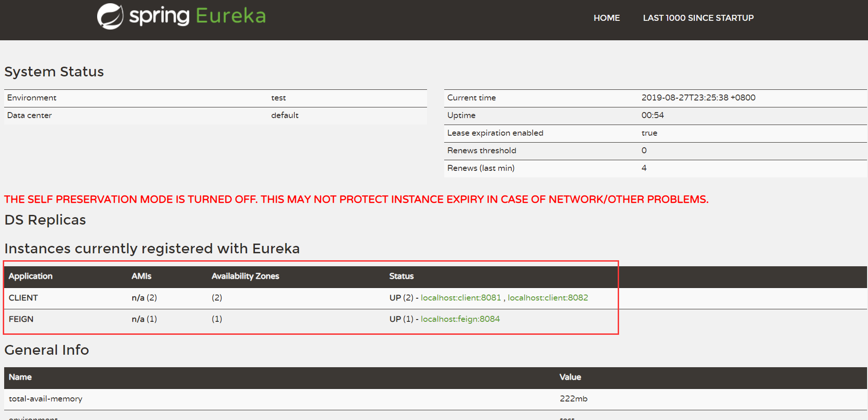This screenshot has height=420, width=868.
Task: Open the HOME navigation item
Action: pyautogui.click(x=607, y=18)
